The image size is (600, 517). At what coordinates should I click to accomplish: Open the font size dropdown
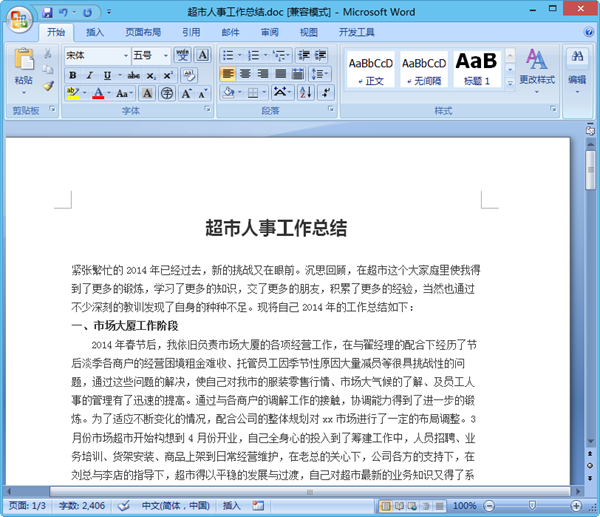pos(166,56)
